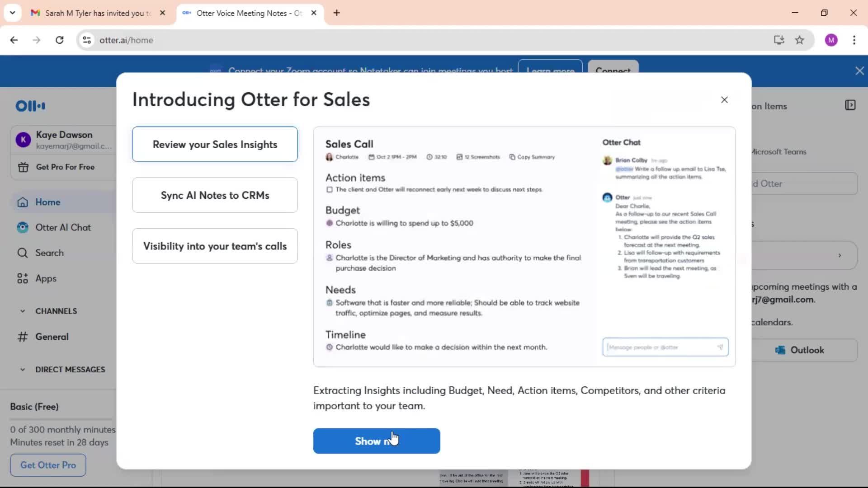The width and height of the screenshot is (868, 488).
Task: Click the Otter AI Chat bot icon
Action: point(23,227)
